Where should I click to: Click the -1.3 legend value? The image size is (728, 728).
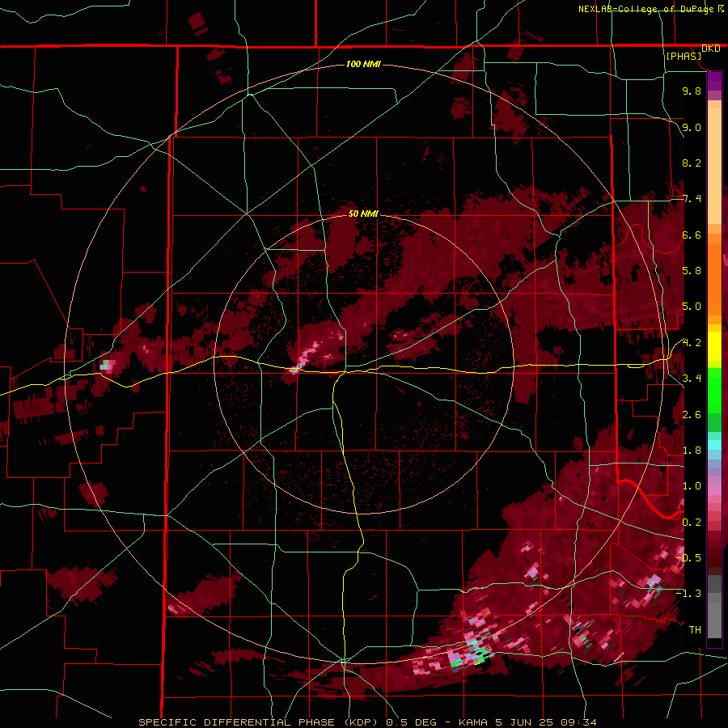click(688, 594)
